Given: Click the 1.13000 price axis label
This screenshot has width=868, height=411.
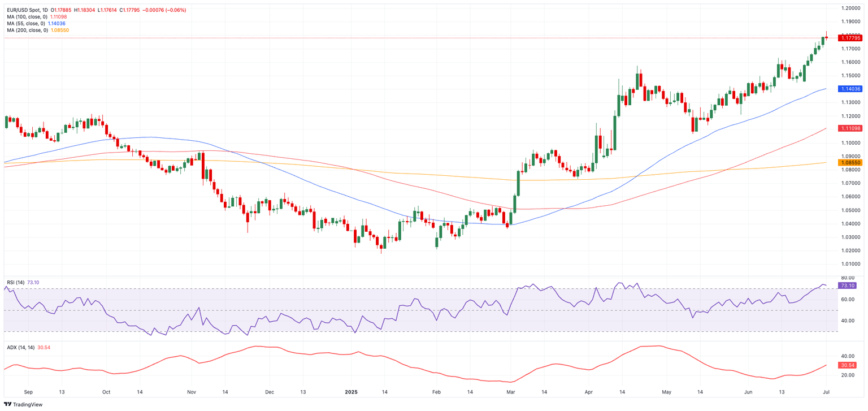Looking at the screenshot, I should click(x=850, y=102).
